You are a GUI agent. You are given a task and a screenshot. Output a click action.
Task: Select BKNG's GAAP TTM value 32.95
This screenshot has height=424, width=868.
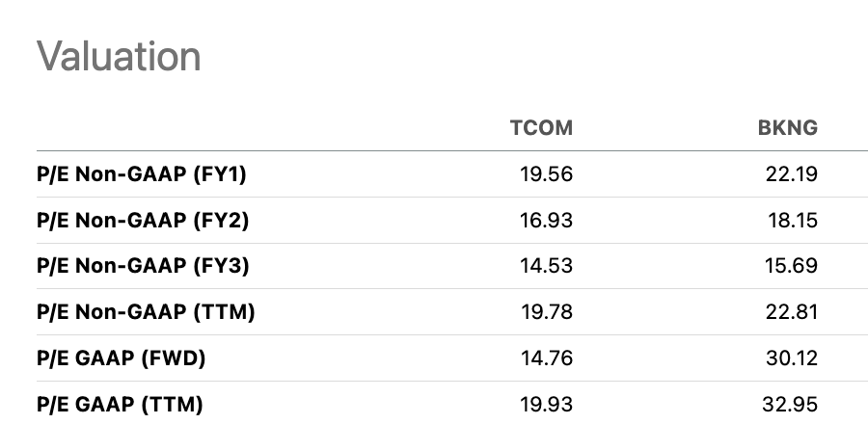(x=791, y=404)
